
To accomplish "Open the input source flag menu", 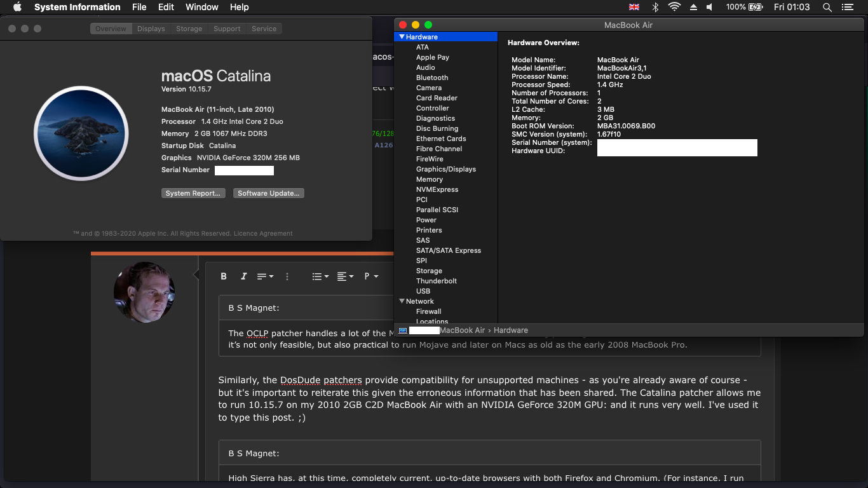I will pos(634,7).
